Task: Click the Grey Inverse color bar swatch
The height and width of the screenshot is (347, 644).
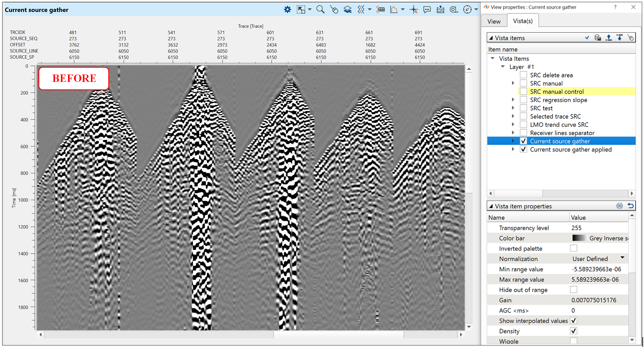Action: click(x=579, y=238)
